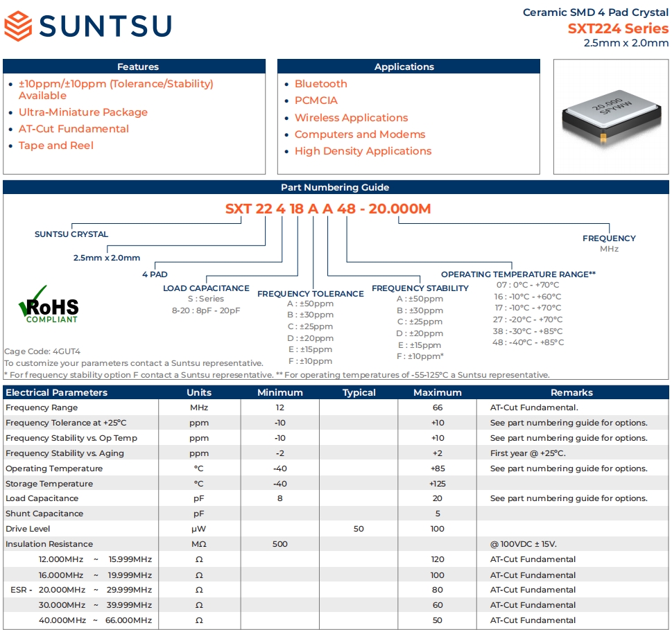Click the Features section header
Image resolution: width=672 pixels, height=630 pixels.
[134, 67]
